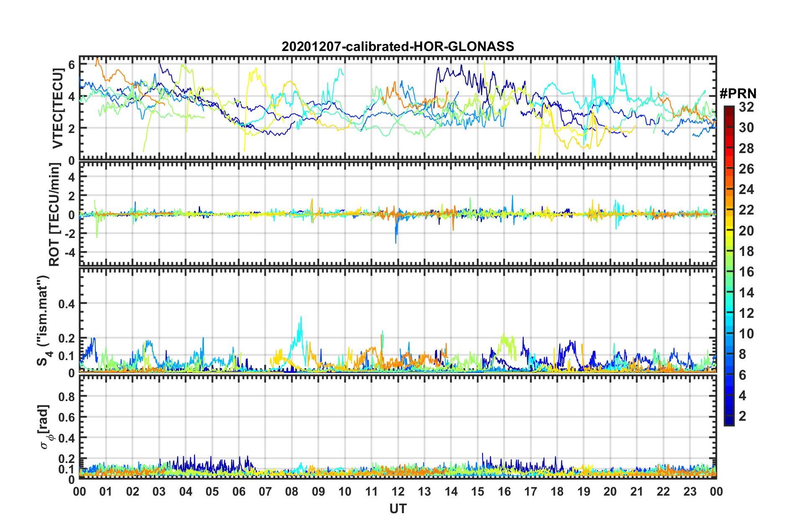Select x-axis hour tick label "15"
The image size is (796, 532).
coord(478,491)
